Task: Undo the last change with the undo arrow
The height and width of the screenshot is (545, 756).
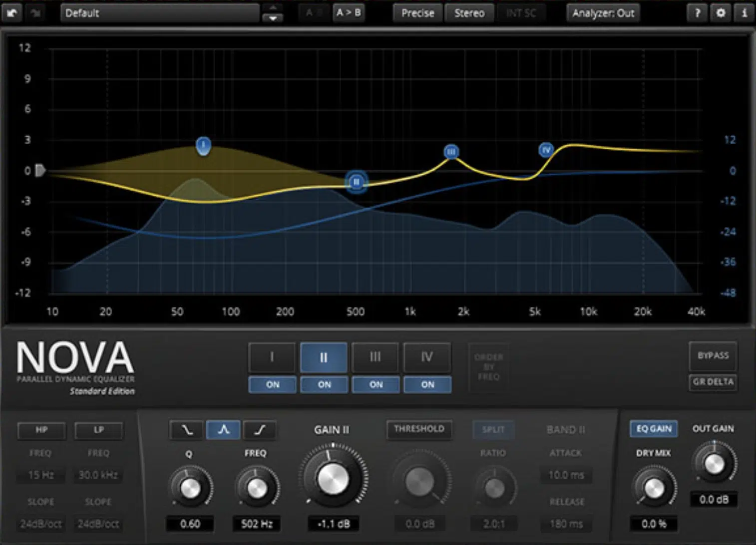Action: (11, 13)
